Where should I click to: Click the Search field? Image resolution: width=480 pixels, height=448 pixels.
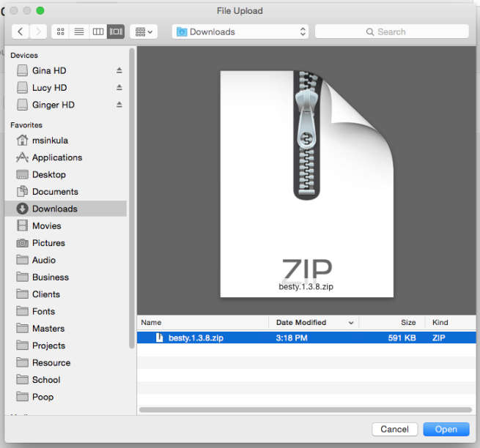[391, 31]
